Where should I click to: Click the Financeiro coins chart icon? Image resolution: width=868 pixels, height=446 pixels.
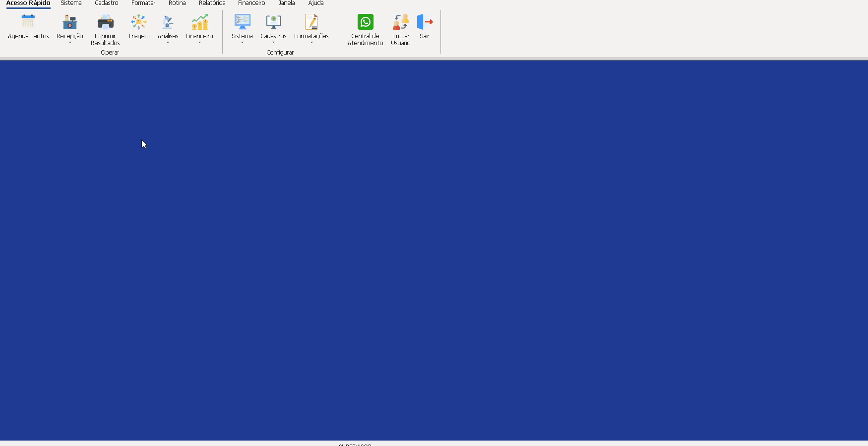coord(199,22)
